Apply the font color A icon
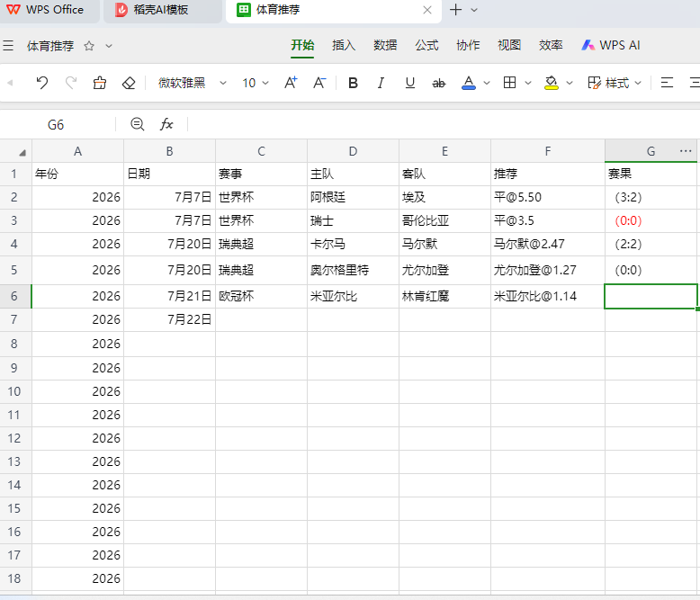700x600 pixels. (x=468, y=83)
